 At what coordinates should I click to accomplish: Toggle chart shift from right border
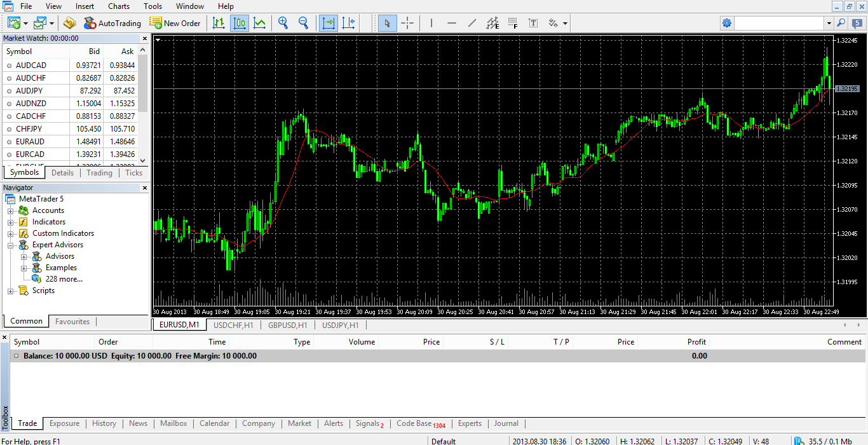349,23
